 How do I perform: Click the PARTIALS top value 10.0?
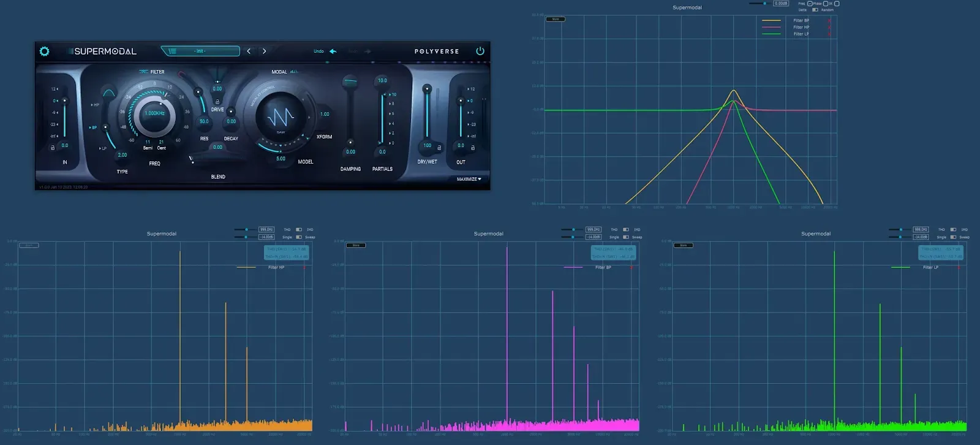pyautogui.click(x=382, y=80)
